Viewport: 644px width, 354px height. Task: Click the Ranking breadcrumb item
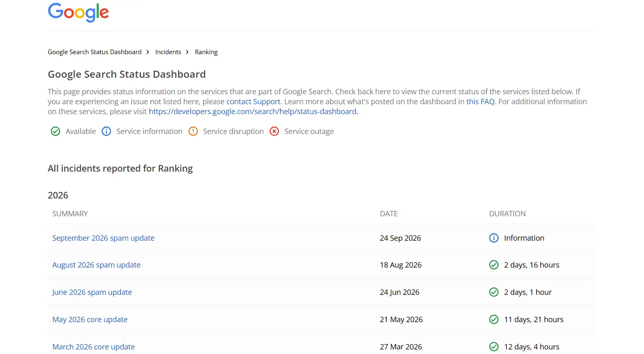206,52
